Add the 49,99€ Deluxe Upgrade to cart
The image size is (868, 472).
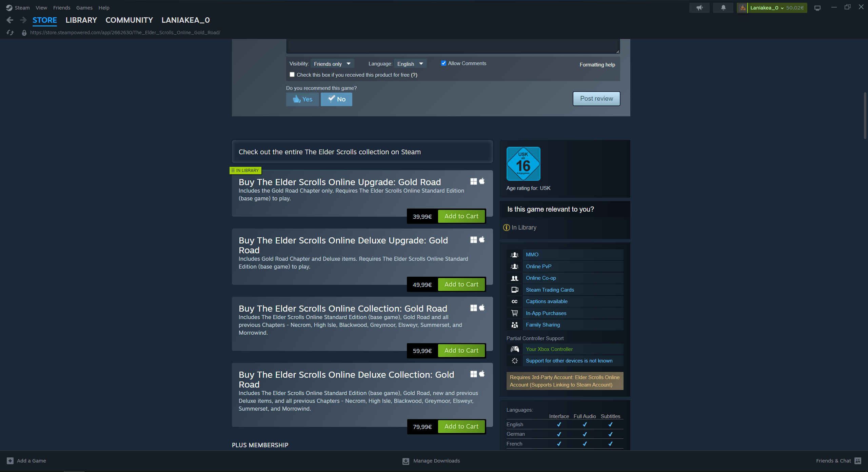point(461,284)
